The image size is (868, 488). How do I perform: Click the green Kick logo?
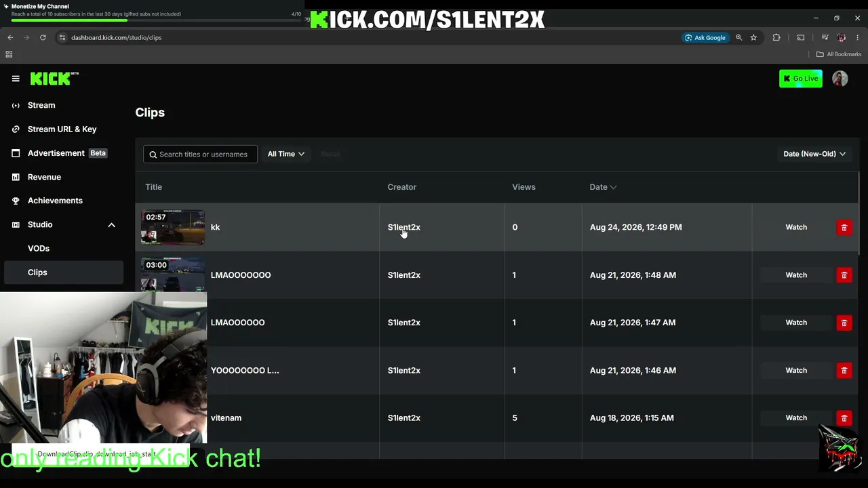tap(54, 79)
